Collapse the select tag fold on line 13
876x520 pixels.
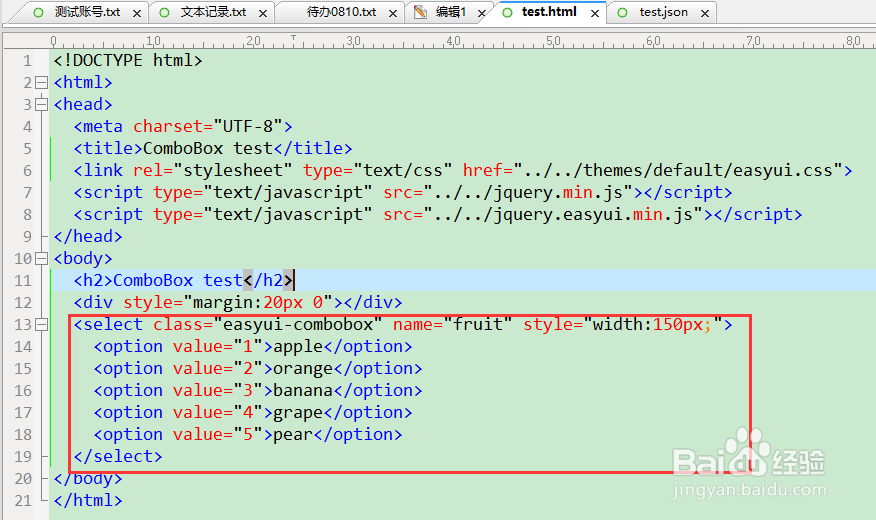coord(41,325)
